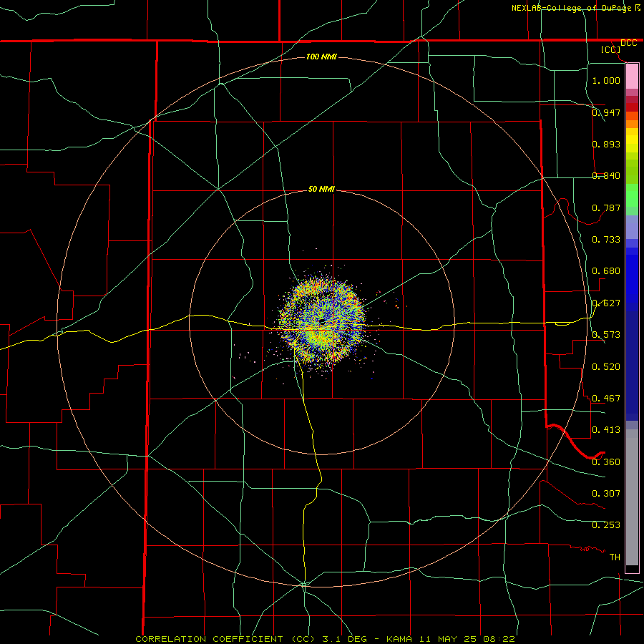Viewport: 644px width, 644px height.
Task: Click the TH threshold label on the scale
Action: tap(615, 557)
